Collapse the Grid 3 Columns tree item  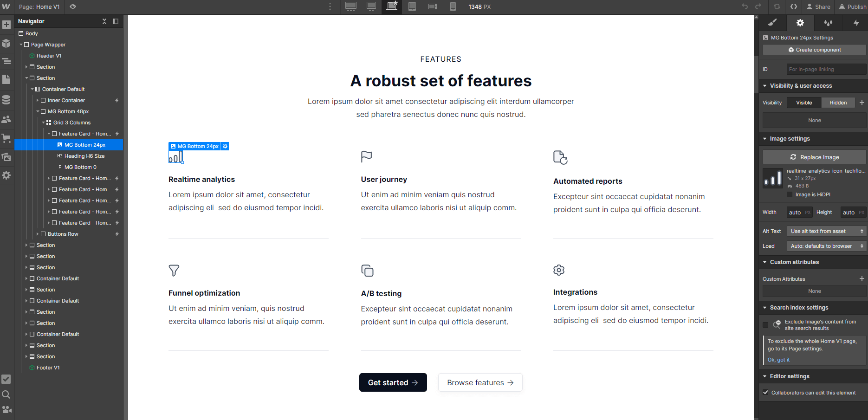coord(43,122)
